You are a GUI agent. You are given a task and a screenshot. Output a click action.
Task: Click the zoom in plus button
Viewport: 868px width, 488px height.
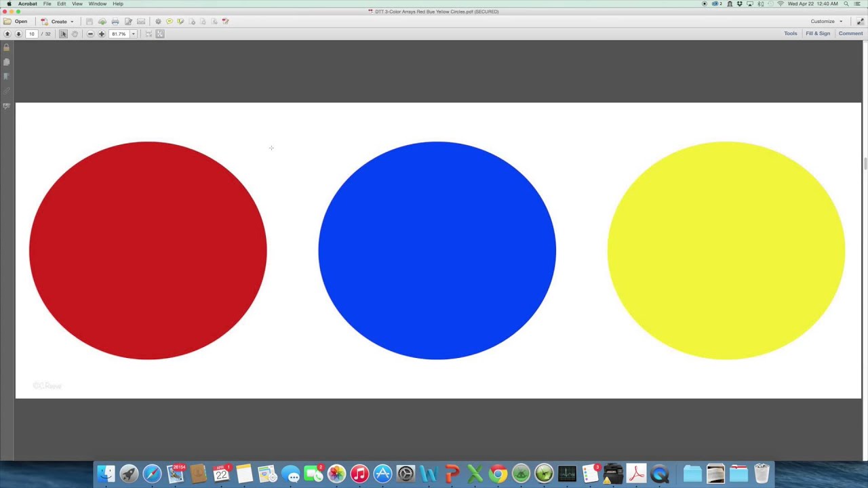(102, 34)
